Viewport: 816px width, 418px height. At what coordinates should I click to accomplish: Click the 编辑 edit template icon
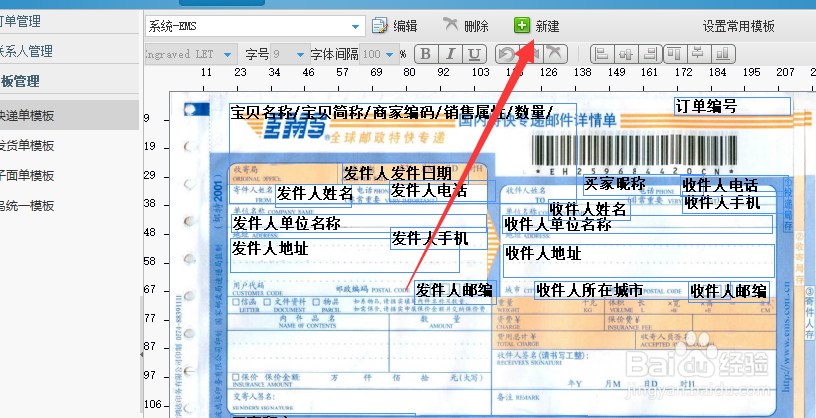tap(380, 26)
